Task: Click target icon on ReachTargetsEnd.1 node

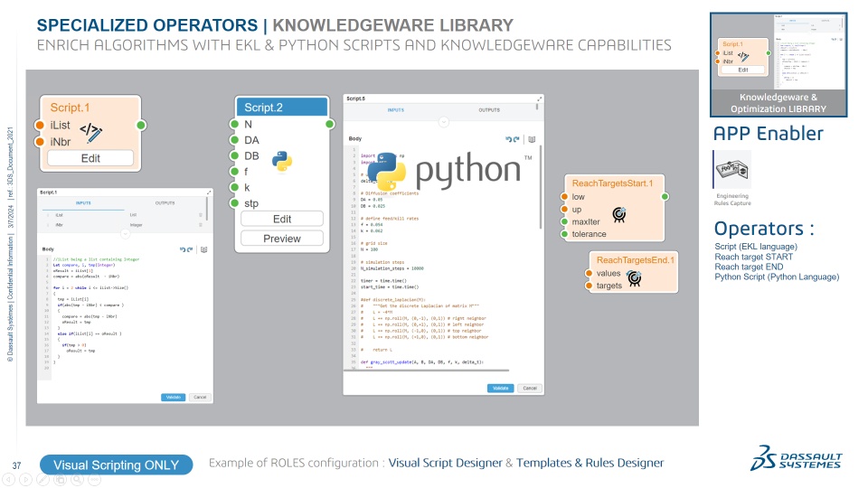Action: pos(635,279)
